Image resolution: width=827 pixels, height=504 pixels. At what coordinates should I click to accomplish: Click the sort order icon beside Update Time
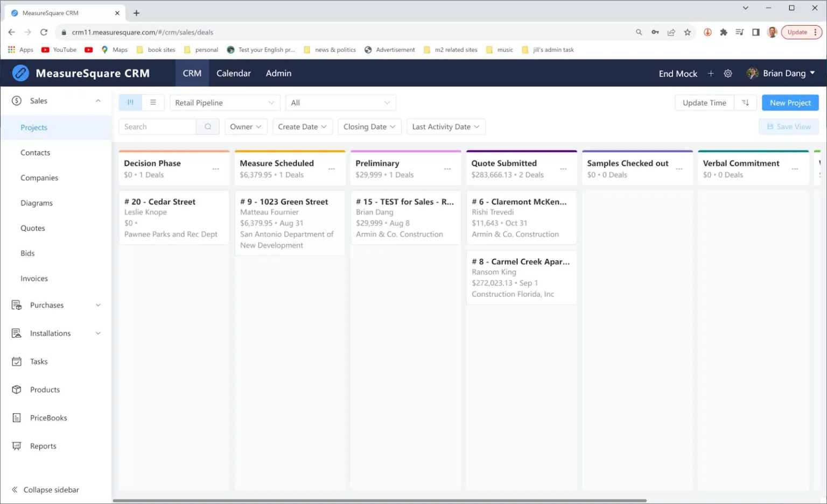pos(745,102)
